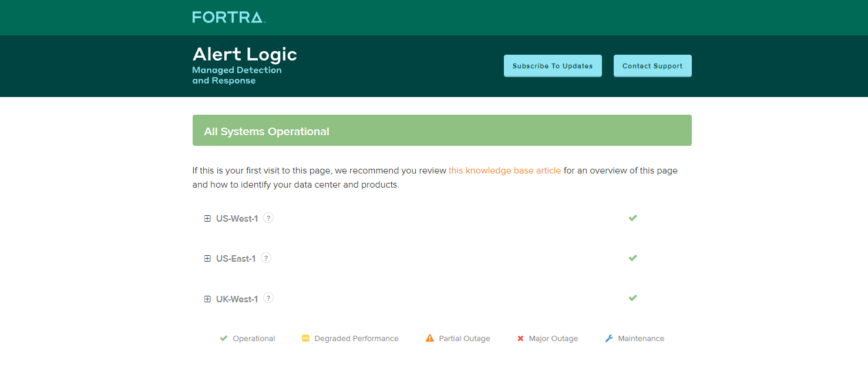Click the Major Outage red X icon

point(520,339)
